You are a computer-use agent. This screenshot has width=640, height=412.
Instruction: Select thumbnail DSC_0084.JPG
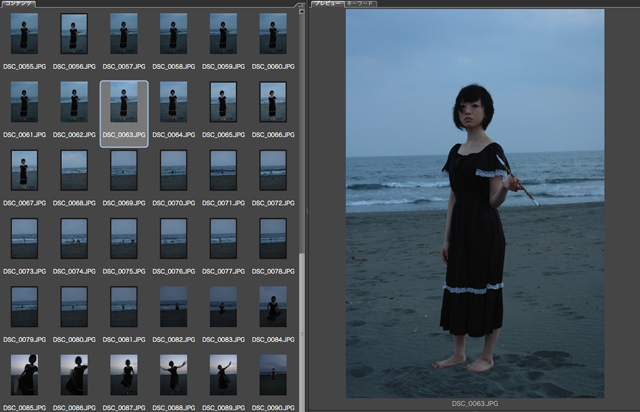click(272, 306)
